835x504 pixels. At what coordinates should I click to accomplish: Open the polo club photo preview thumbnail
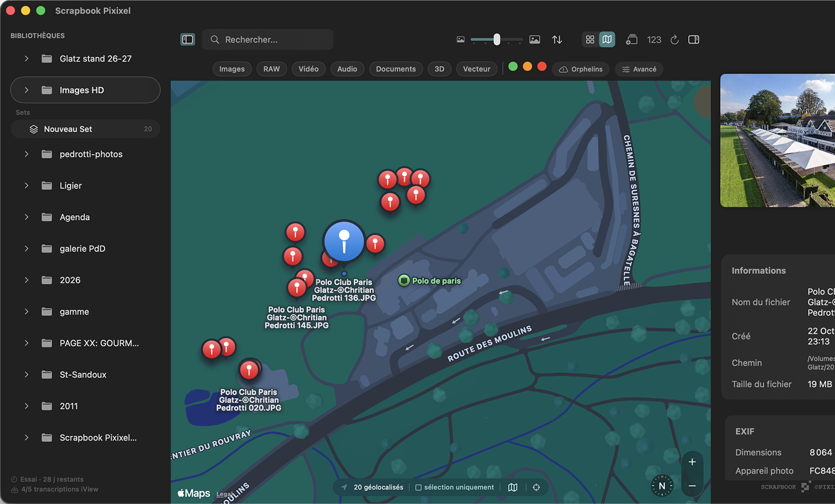pos(777,141)
